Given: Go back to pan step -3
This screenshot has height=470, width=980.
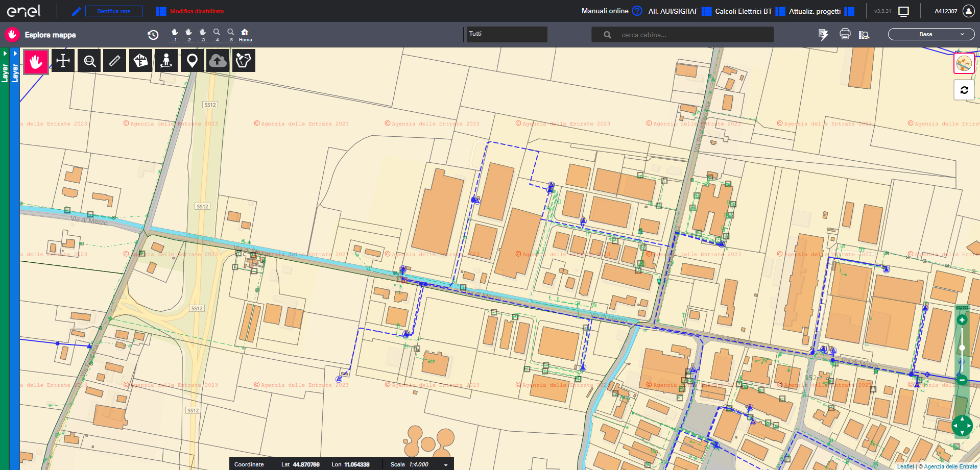Looking at the screenshot, I should point(203,35).
